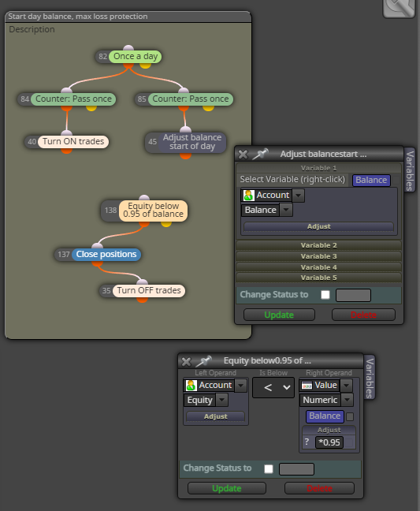Select 'Equity below 0.95 of balance' node

click(153, 211)
